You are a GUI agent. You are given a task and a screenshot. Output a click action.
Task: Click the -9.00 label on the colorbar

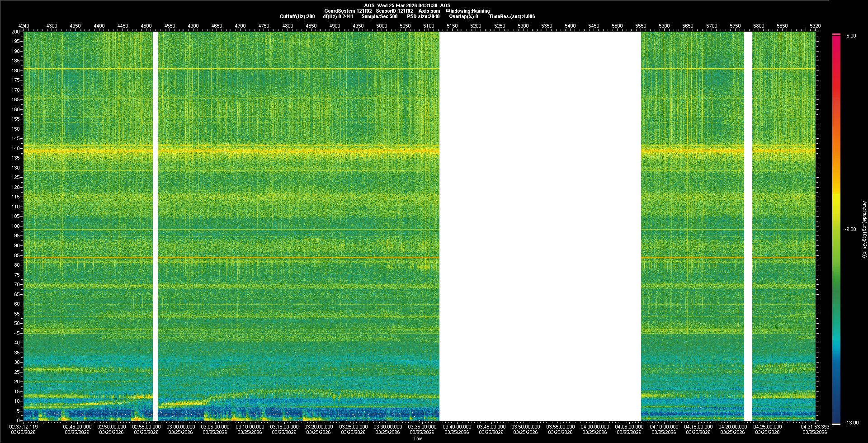(x=850, y=230)
